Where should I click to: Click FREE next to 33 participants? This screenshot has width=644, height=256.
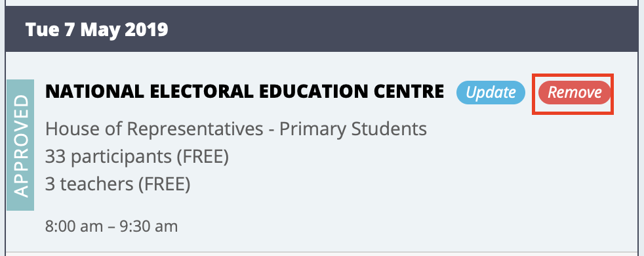click(203, 157)
